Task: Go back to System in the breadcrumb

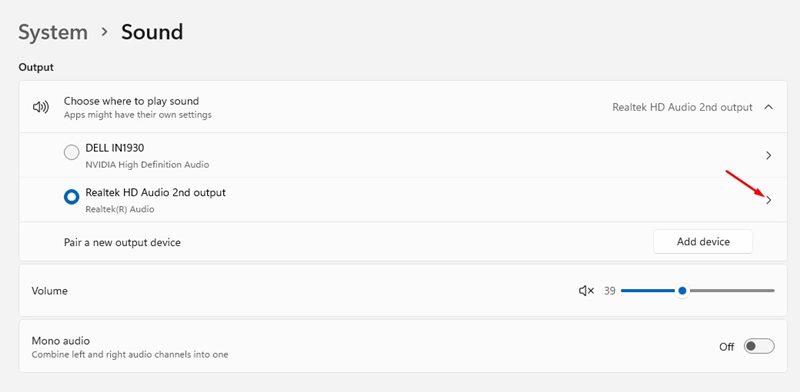Action: click(53, 32)
